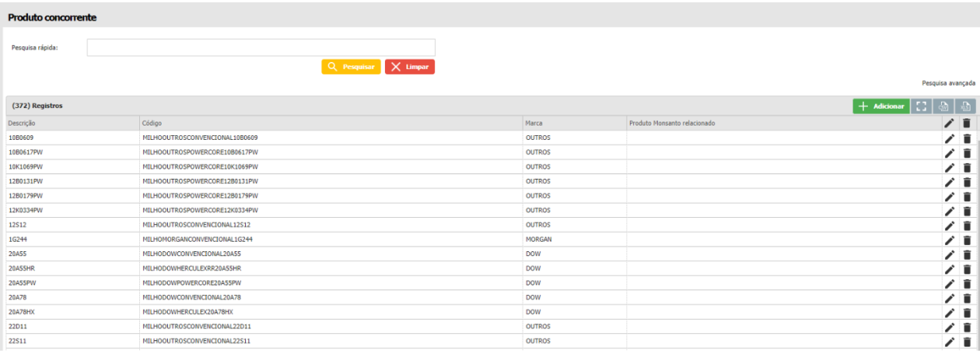This screenshot has width=980, height=353.
Task: Focus the Pesquisa rápida input field
Action: [x=261, y=48]
